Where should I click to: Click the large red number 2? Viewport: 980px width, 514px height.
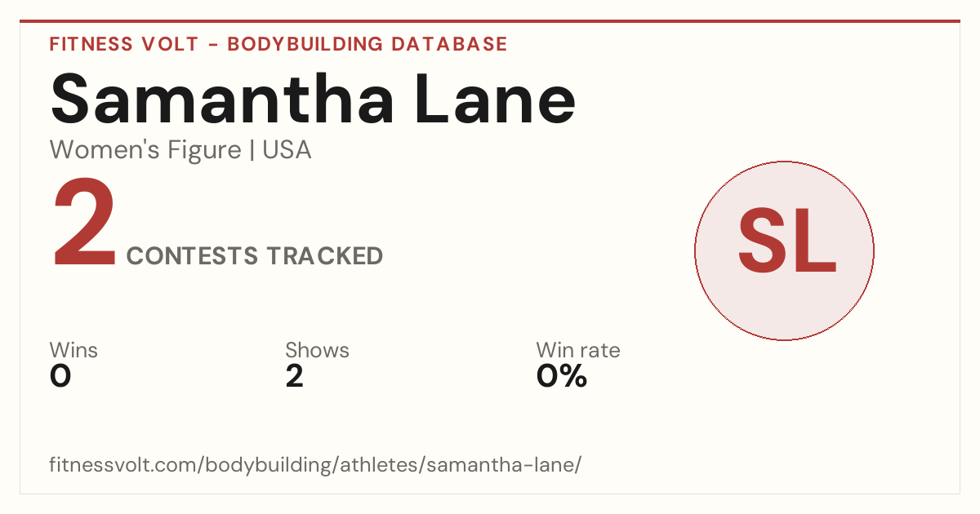pos(85,224)
